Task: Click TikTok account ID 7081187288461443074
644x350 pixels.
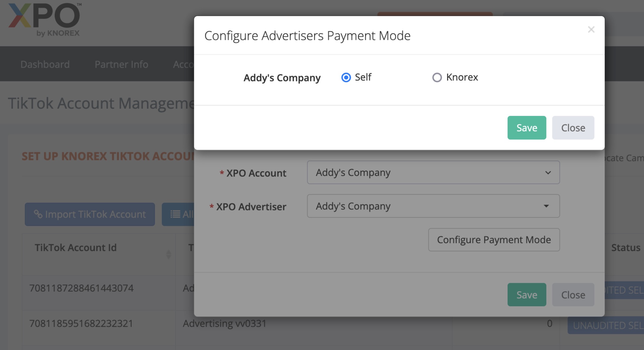Action: (x=81, y=288)
